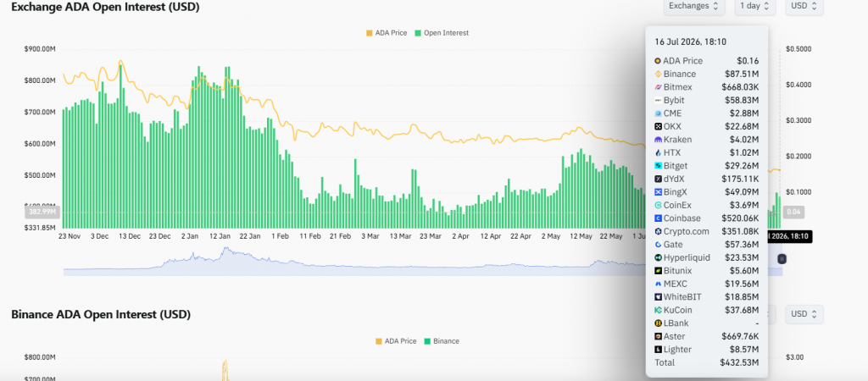This screenshot has height=381, width=868.
Task: Click the 12 Jan x-axis date label
Action: pos(220,236)
